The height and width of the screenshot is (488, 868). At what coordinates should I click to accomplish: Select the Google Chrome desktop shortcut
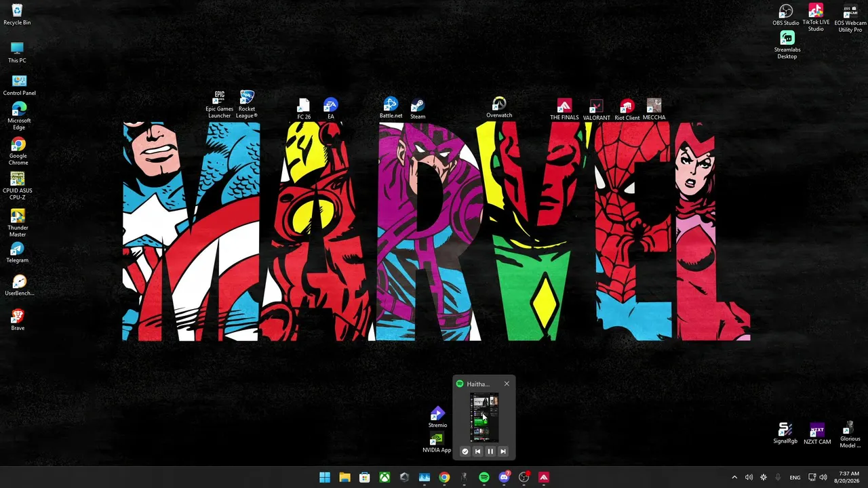(x=18, y=151)
